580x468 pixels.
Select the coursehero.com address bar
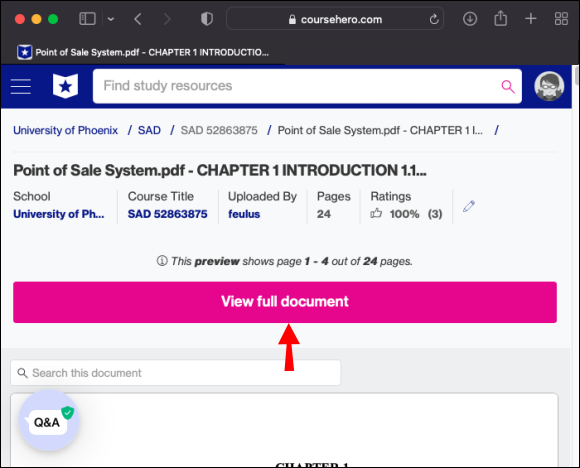pyautogui.click(x=335, y=19)
